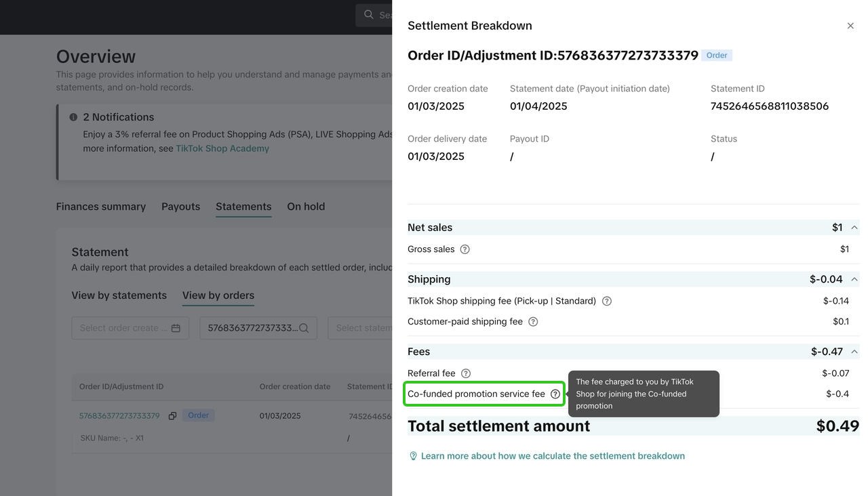Image resolution: width=868 pixels, height=496 pixels.
Task: Collapse the Fees section
Action: (x=854, y=352)
